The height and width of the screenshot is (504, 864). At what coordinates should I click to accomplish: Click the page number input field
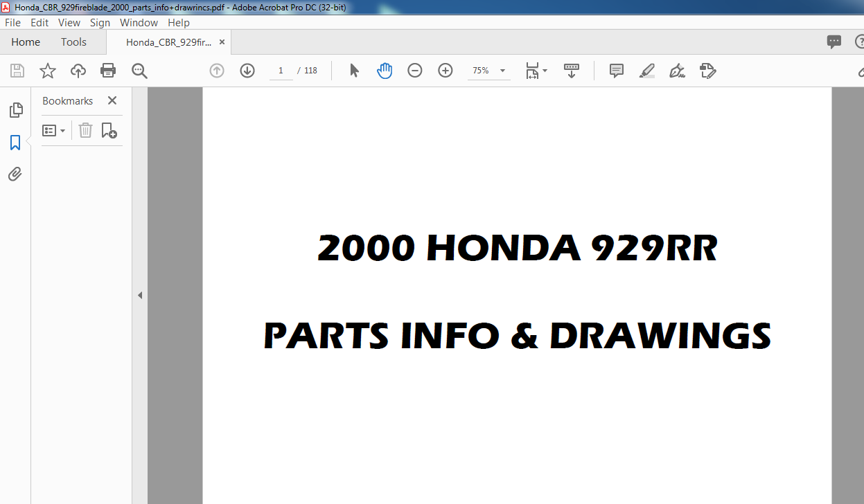[x=281, y=71]
